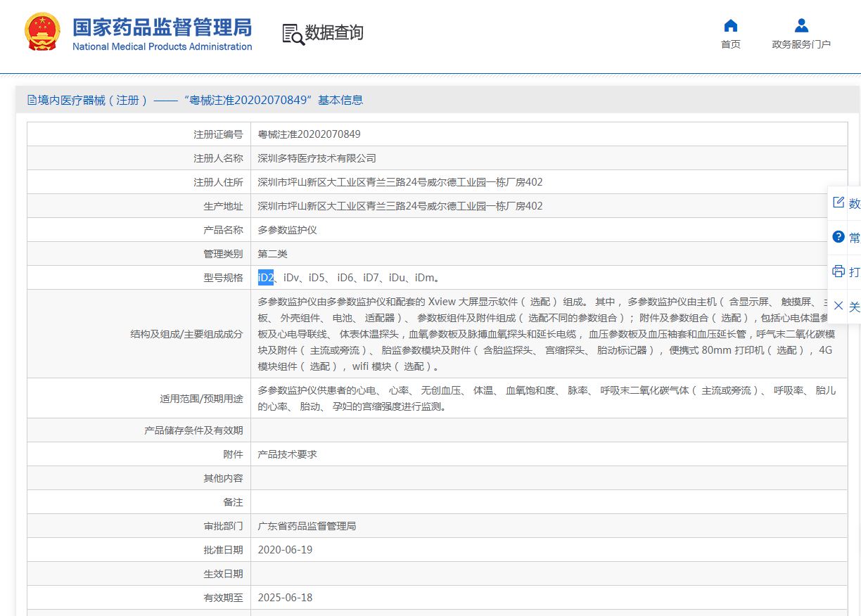Click highlighted iD2 model text

[266, 278]
